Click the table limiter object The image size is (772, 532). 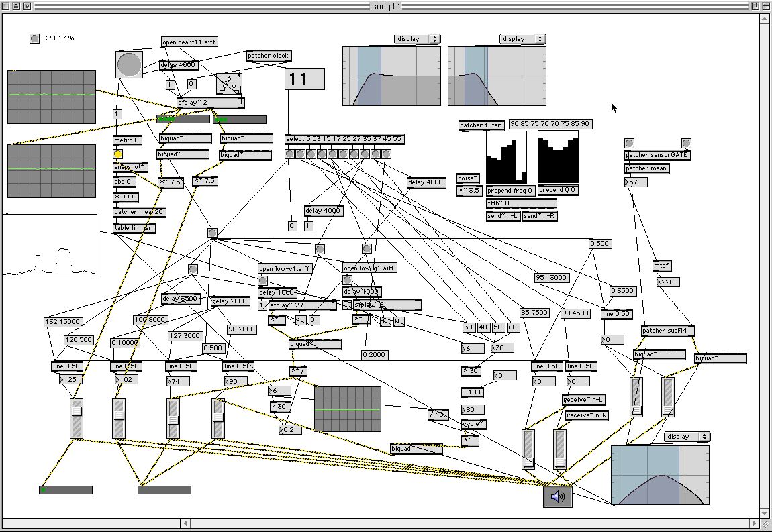[x=134, y=228]
